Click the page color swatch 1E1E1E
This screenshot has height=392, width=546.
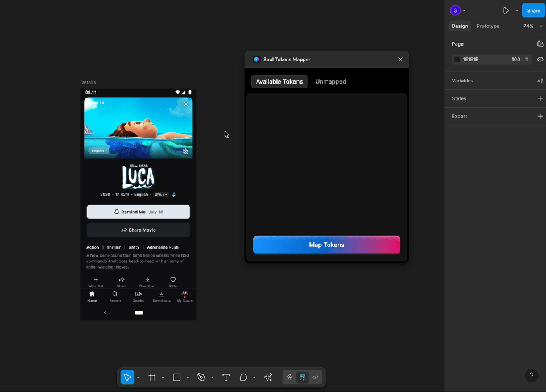457,60
